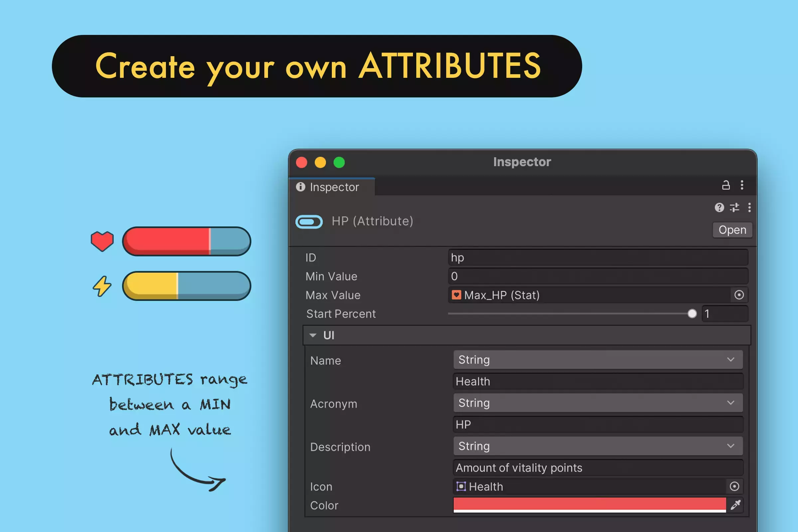Pick a color with the eyedropper
Image resolution: width=798 pixels, height=532 pixels.
point(735,505)
